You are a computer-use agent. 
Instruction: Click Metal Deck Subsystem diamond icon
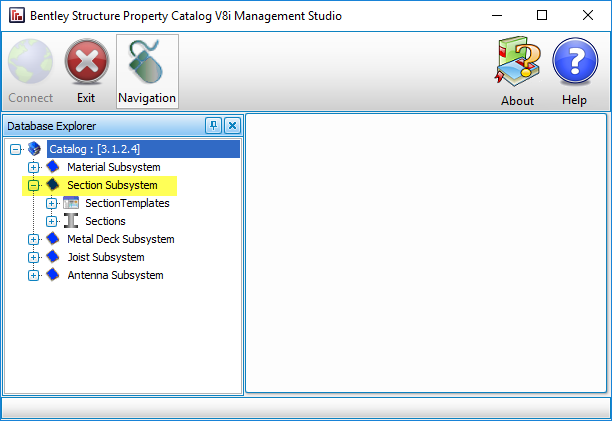pyautogui.click(x=53, y=238)
